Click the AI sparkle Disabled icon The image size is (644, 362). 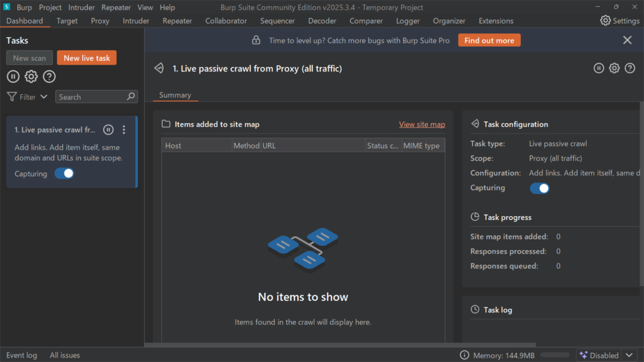point(584,355)
